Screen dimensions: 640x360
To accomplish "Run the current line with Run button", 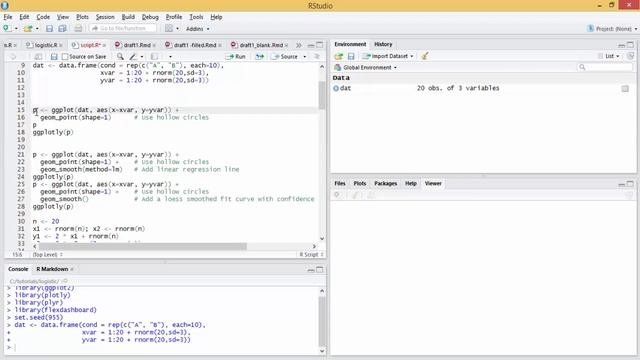I will pos(236,57).
